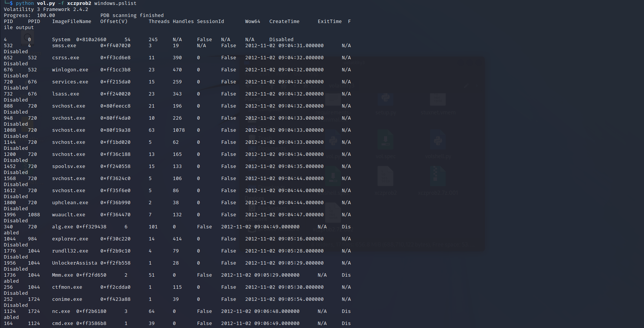Click 'System' process name
644x328 pixels.
tap(61, 40)
